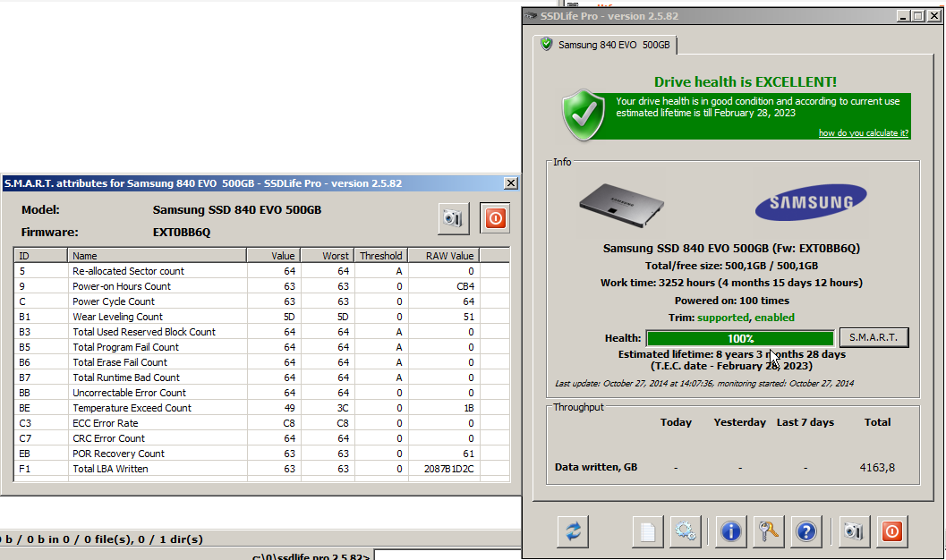Sort table by the Value column header

pyautogui.click(x=273, y=256)
